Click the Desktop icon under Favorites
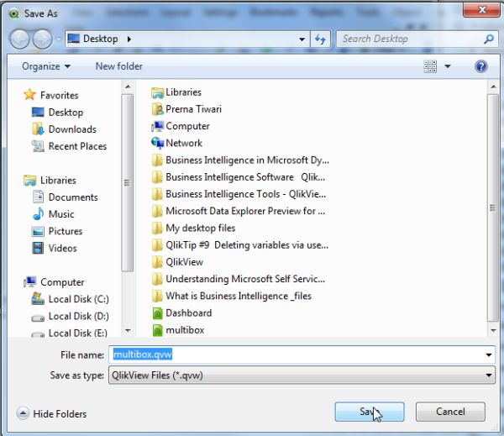504x436 pixels. pyautogui.click(x=38, y=112)
